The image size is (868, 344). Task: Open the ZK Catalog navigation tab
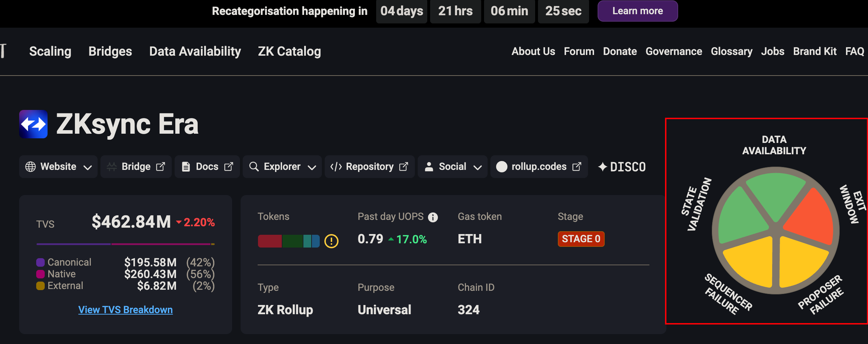289,51
